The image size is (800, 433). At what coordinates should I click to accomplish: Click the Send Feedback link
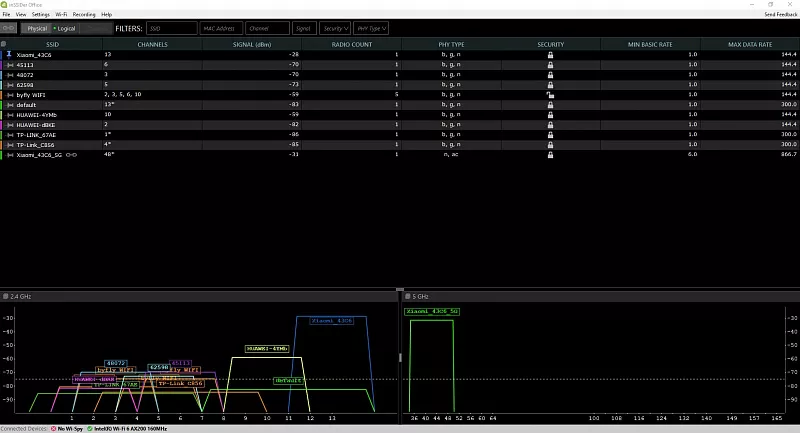click(779, 15)
